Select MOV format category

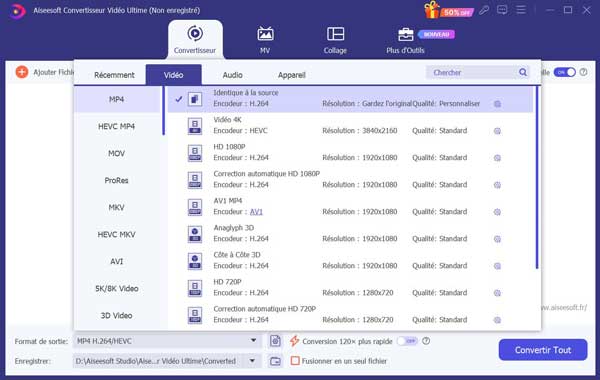click(117, 153)
